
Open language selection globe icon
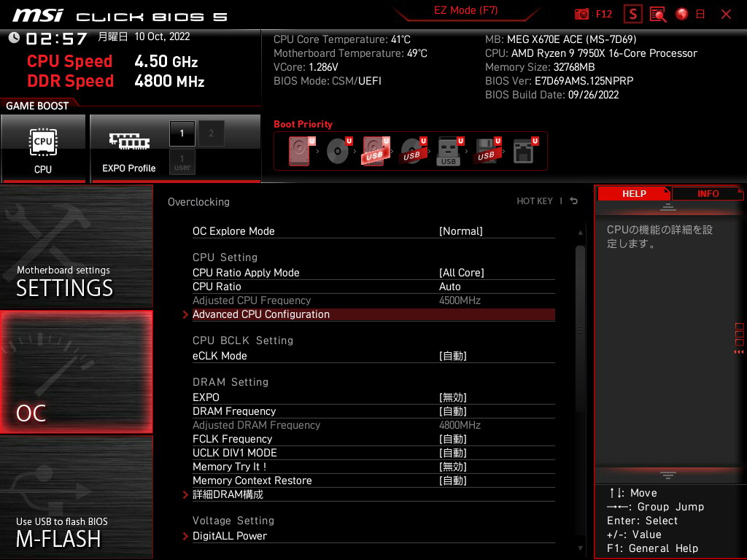(682, 14)
